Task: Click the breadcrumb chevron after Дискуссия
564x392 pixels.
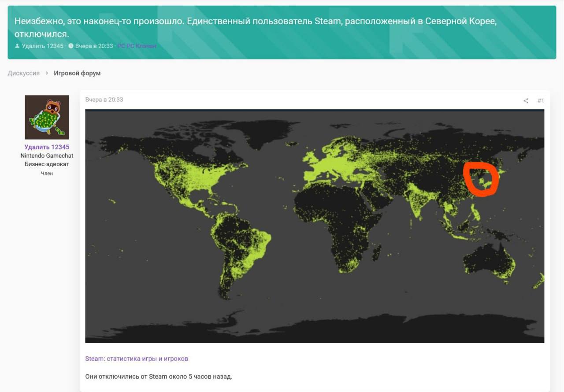Action: point(47,74)
